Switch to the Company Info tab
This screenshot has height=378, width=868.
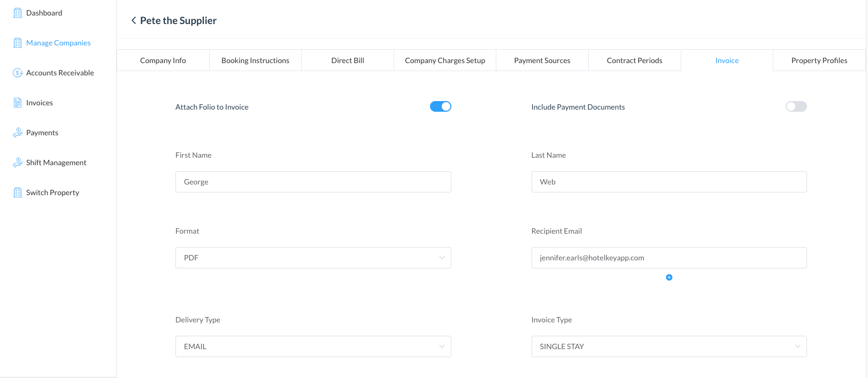point(163,60)
